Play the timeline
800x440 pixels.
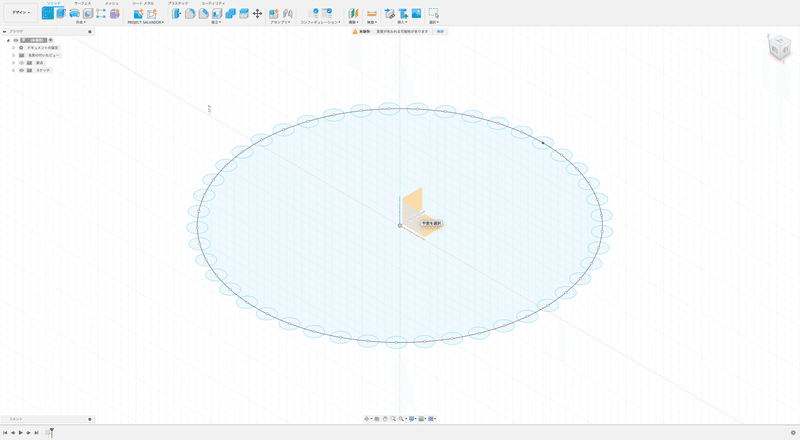(x=21, y=433)
